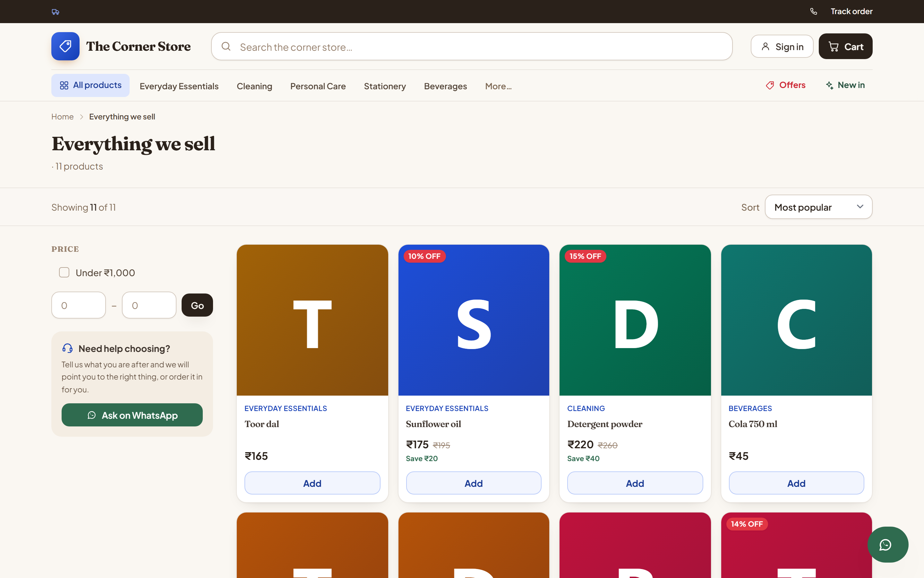
Task: Click the headset icon in help card
Action: click(68, 348)
